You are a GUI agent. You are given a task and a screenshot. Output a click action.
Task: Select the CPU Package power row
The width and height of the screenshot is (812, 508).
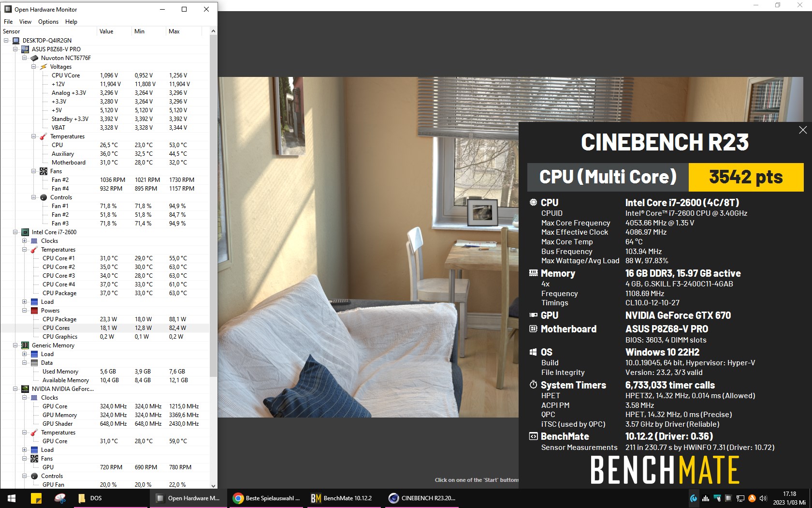click(105, 319)
